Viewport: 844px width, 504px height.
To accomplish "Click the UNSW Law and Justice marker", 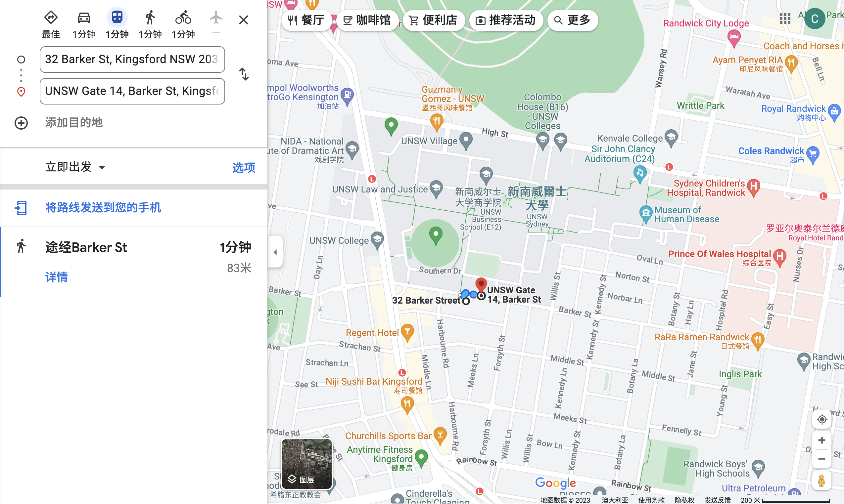I will [436, 189].
